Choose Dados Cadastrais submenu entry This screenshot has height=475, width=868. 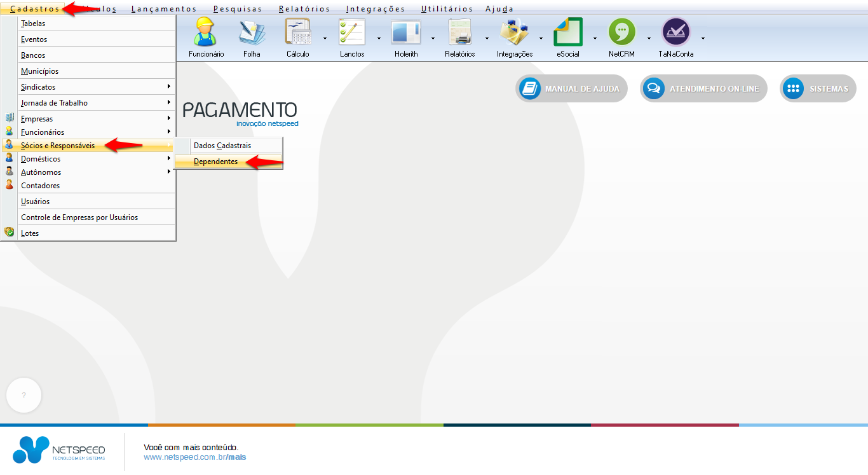(222, 146)
